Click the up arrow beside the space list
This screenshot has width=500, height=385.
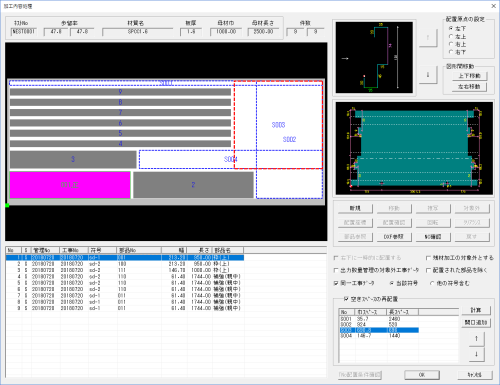click(x=476, y=339)
